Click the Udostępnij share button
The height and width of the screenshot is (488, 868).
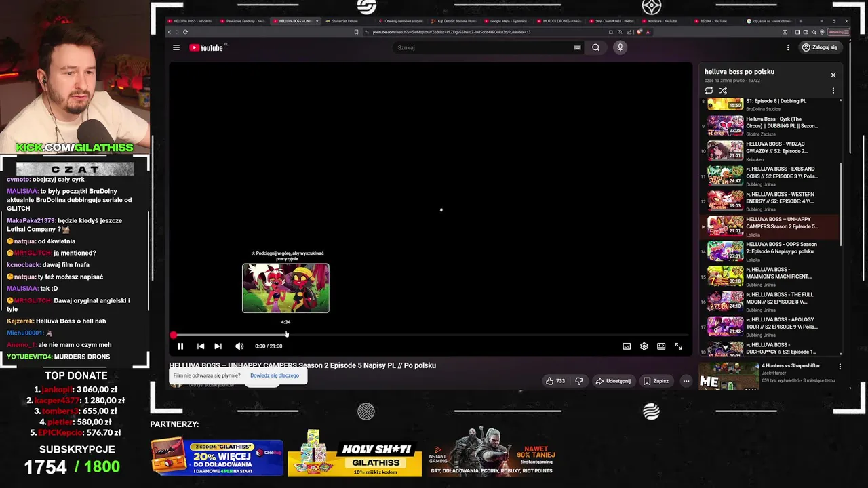tap(613, 381)
